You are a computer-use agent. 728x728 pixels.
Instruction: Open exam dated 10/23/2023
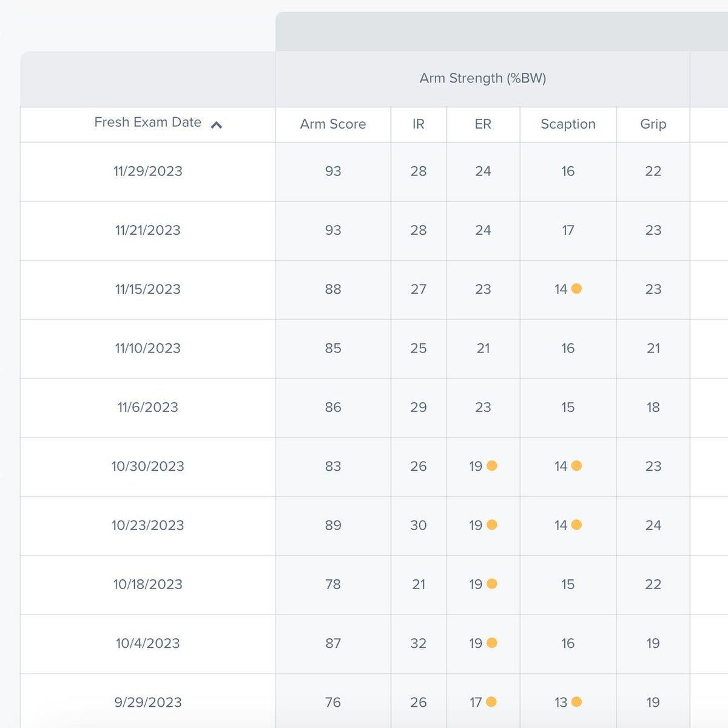pyautogui.click(x=148, y=525)
